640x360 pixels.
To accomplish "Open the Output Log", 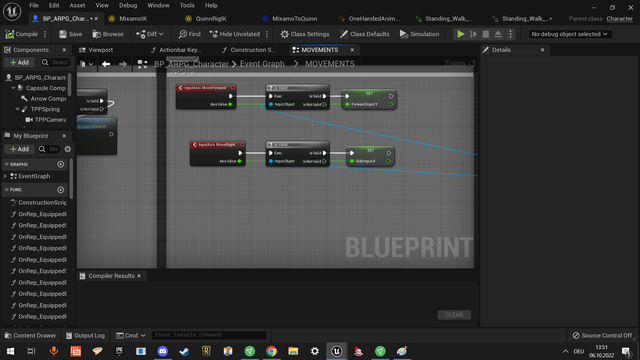I will [85, 336].
